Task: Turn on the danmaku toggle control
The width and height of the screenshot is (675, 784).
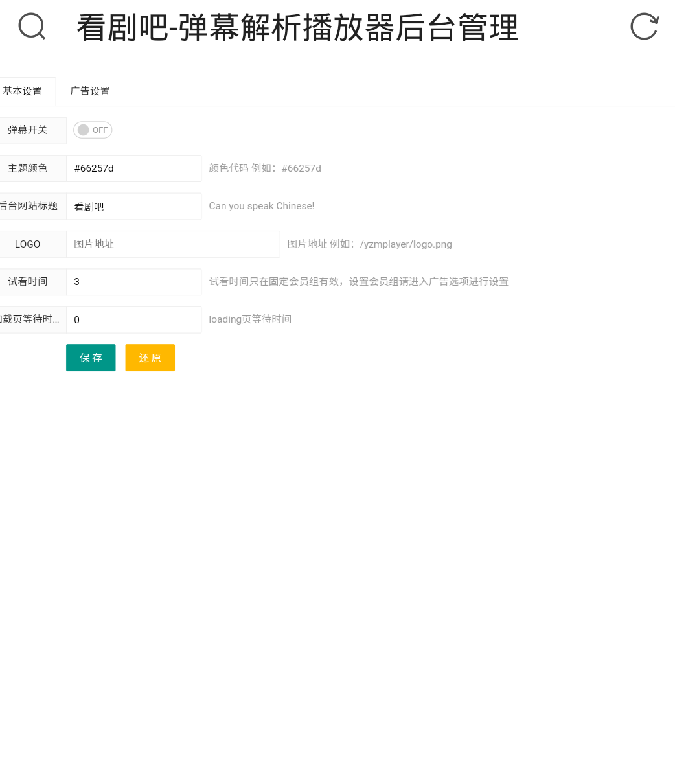Action: tap(92, 130)
